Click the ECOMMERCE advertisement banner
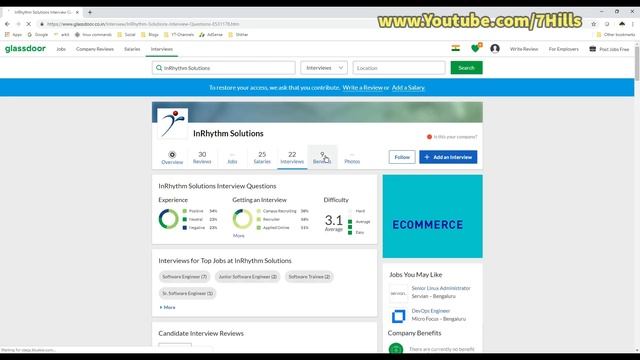The height and width of the screenshot is (360, 640). (432, 216)
